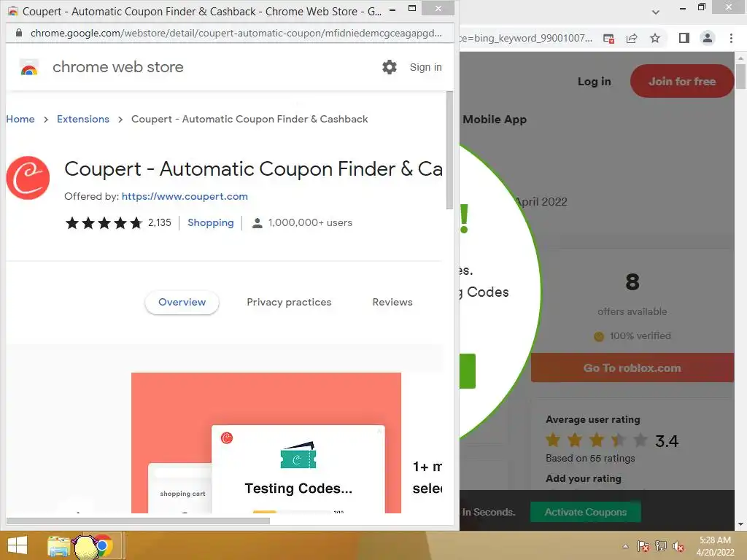Click the Chrome Web Store rainbow logo
The width and height of the screenshot is (747, 560).
29,68
